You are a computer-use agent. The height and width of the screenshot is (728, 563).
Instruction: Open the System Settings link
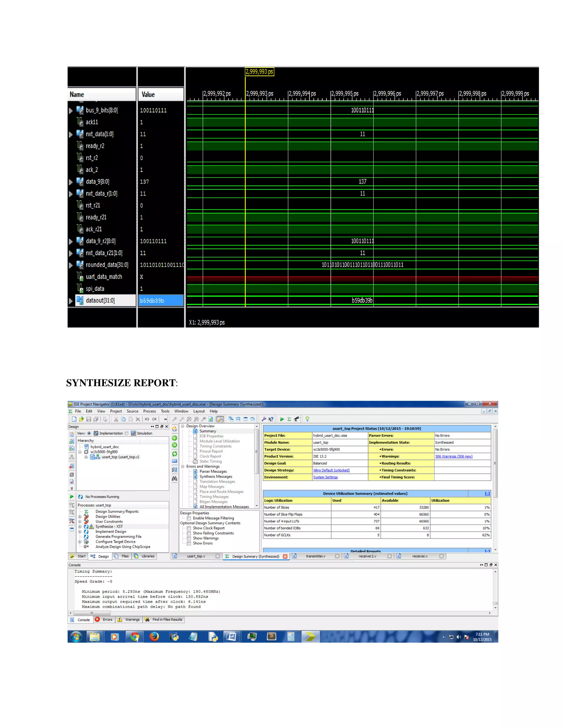point(325,477)
